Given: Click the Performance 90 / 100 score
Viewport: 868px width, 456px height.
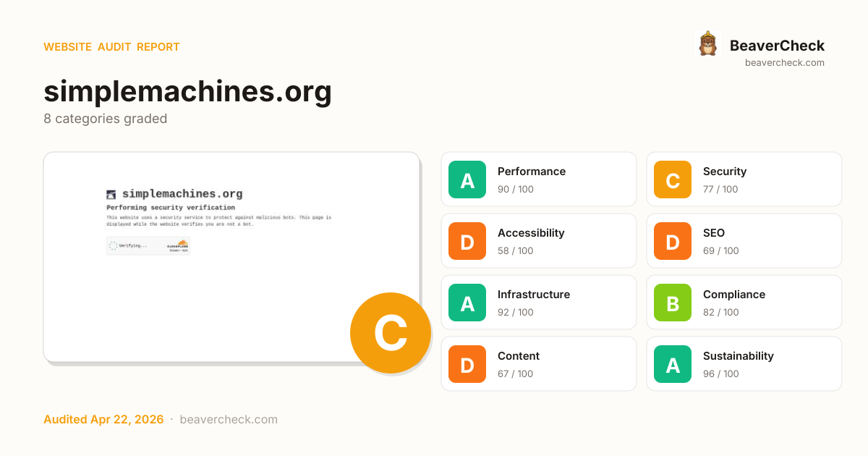Looking at the screenshot, I should tap(516, 190).
